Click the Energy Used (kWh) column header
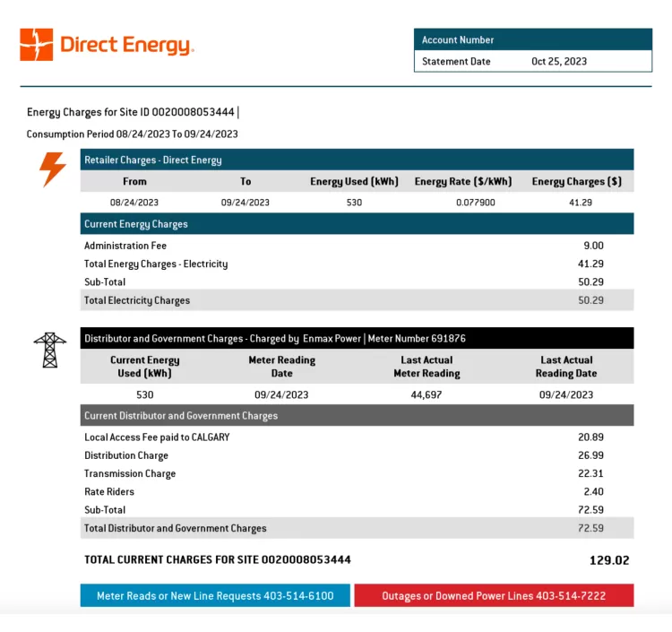The width and height of the screenshot is (672, 632). tap(354, 181)
